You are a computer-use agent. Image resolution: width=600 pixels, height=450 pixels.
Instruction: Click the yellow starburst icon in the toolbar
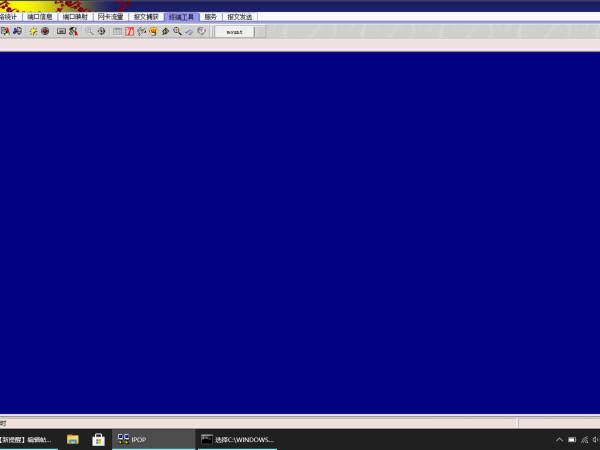(33, 31)
